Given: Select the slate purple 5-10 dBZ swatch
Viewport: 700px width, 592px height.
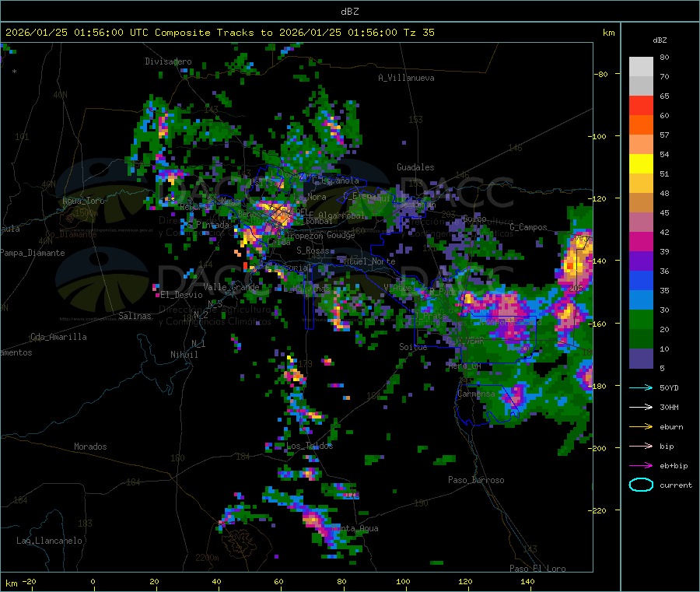Looking at the screenshot, I should tap(641, 359).
